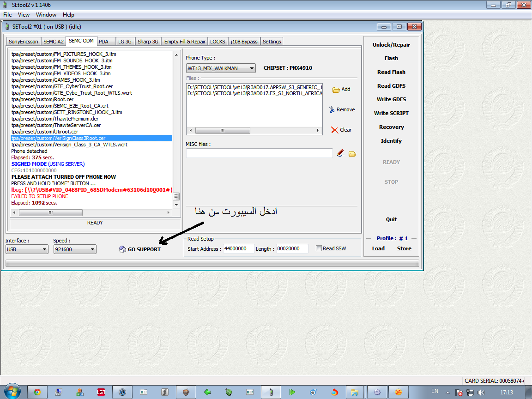Open the j108 Bypass tab
This screenshot has width=532, height=399.
(244, 42)
